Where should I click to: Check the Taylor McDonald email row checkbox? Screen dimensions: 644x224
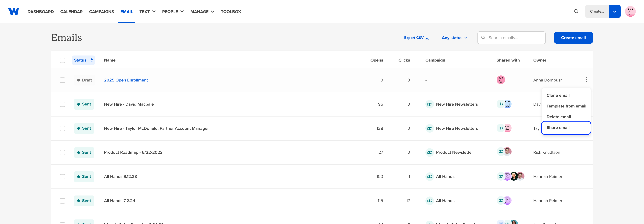(62, 128)
